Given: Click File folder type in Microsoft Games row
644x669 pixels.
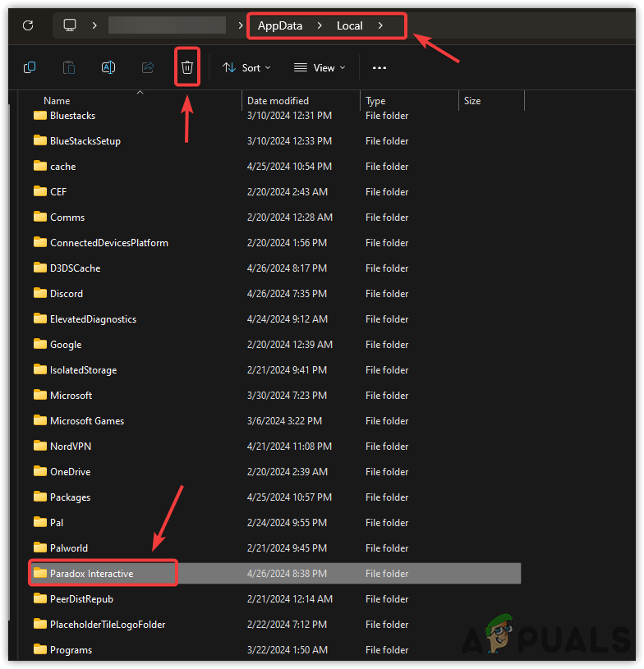Looking at the screenshot, I should [387, 421].
